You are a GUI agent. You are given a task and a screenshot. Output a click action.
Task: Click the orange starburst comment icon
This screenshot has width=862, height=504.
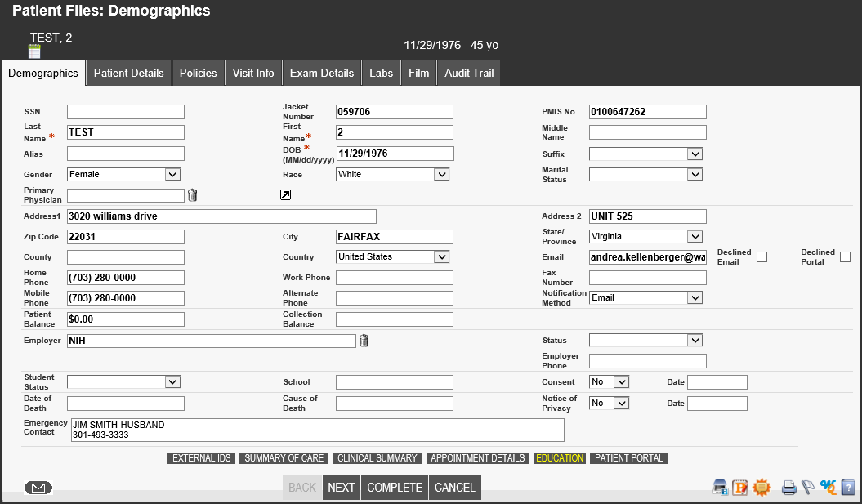click(762, 488)
